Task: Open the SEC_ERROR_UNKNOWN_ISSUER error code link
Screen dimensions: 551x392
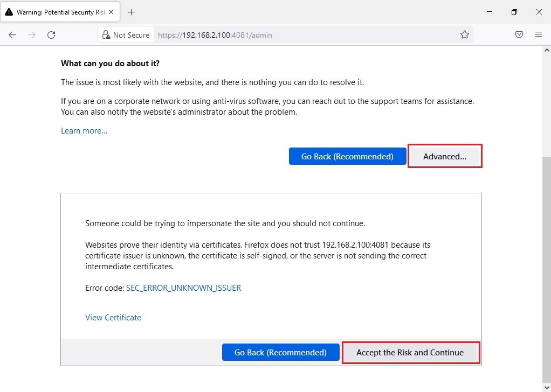Action: [x=183, y=288]
